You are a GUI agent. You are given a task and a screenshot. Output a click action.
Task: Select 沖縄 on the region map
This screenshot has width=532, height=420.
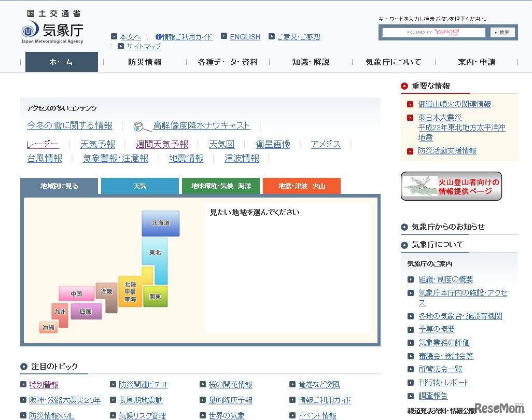(48, 327)
